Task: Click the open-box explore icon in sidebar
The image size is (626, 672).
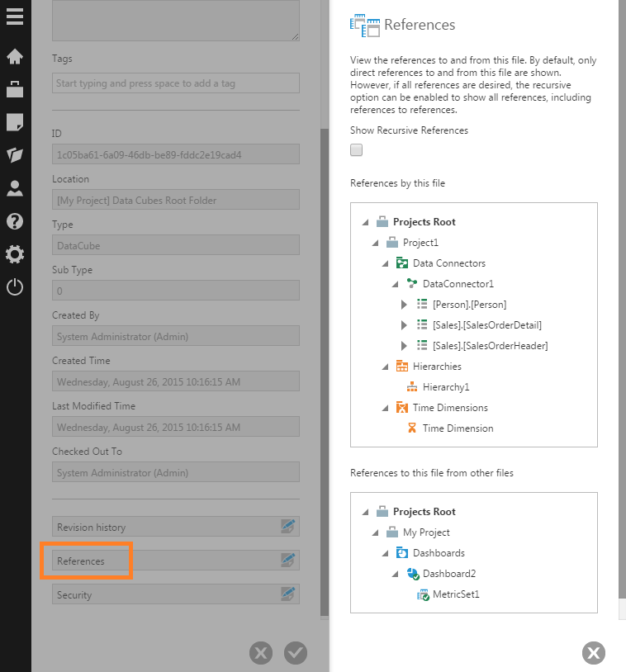Action: point(15,154)
